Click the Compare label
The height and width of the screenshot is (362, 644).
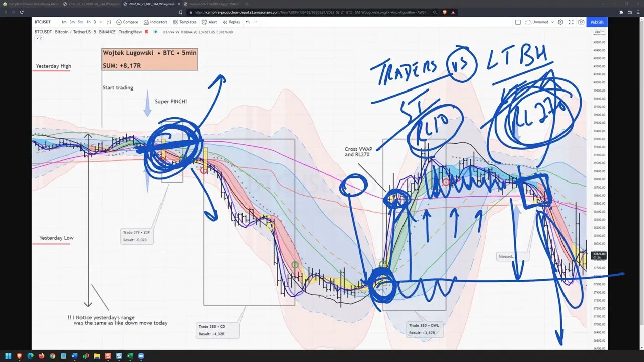click(130, 22)
